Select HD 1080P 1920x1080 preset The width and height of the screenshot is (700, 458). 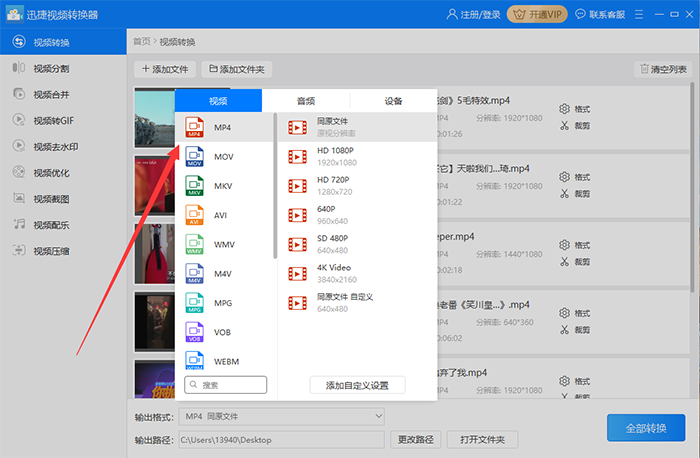click(x=357, y=157)
